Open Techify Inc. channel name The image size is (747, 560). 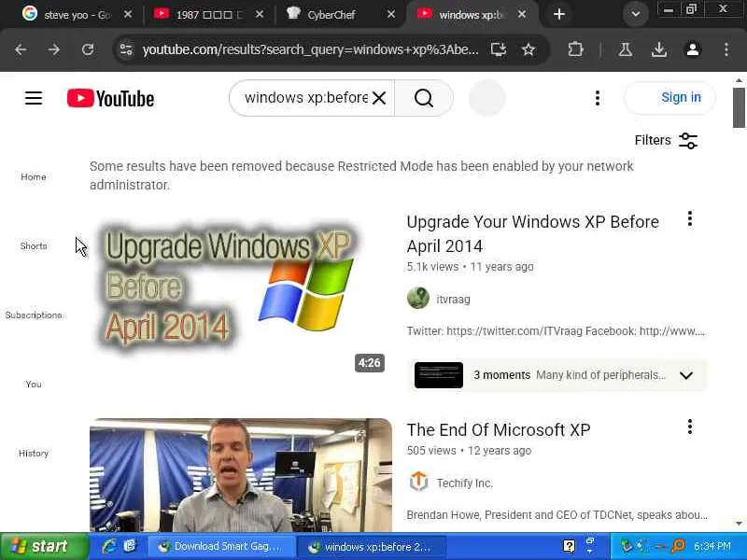coord(464,483)
